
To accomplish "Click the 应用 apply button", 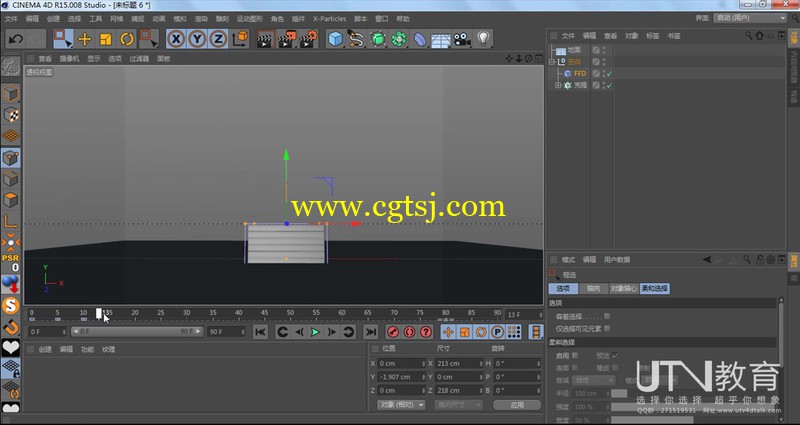I will 517,405.
